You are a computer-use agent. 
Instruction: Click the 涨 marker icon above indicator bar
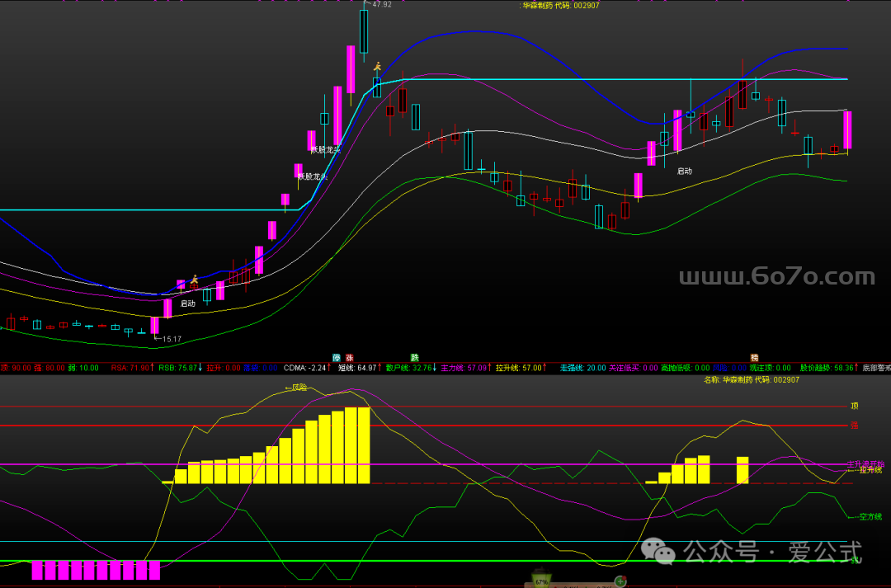pyautogui.click(x=350, y=358)
